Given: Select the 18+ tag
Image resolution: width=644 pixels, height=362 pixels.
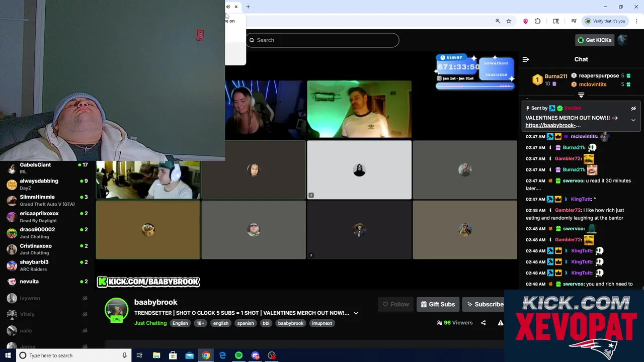Looking at the screenshot, I should tap(201, 323).
